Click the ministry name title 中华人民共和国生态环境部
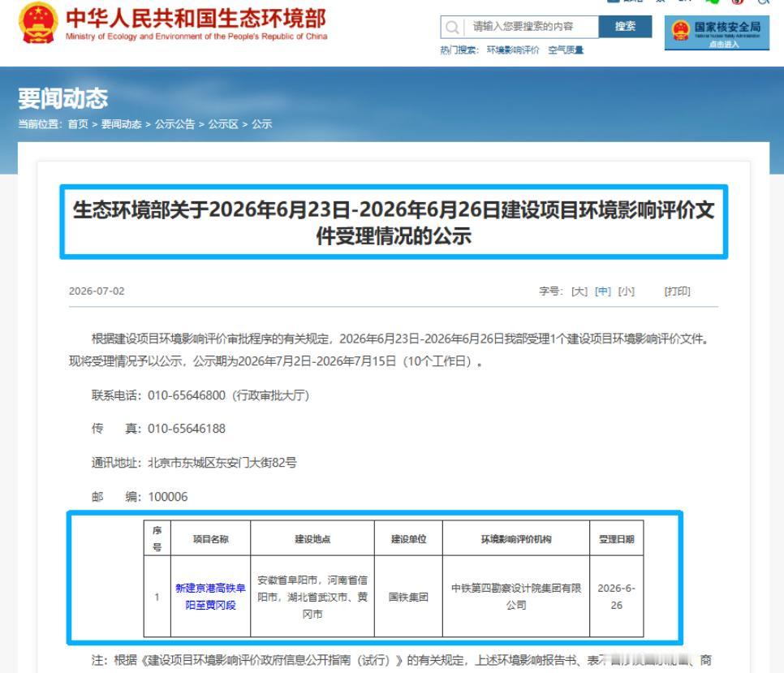 tap(196, 19)
